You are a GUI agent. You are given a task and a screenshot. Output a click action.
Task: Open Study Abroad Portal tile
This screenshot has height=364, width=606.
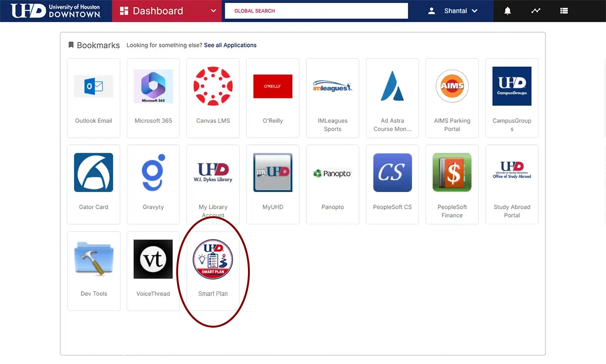(512, 185)
